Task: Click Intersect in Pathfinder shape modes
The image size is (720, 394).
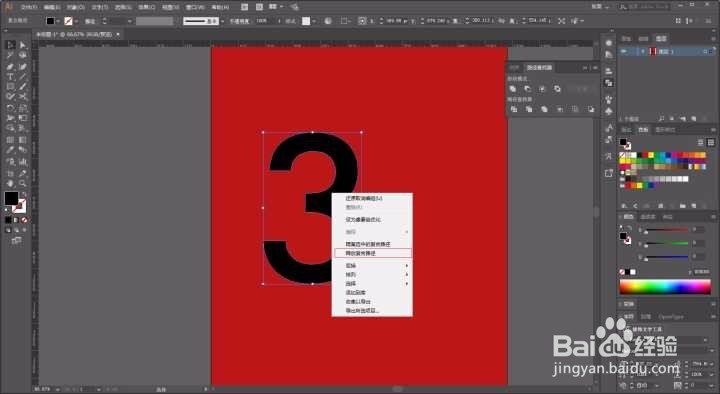Action: [x=542, y=89]
